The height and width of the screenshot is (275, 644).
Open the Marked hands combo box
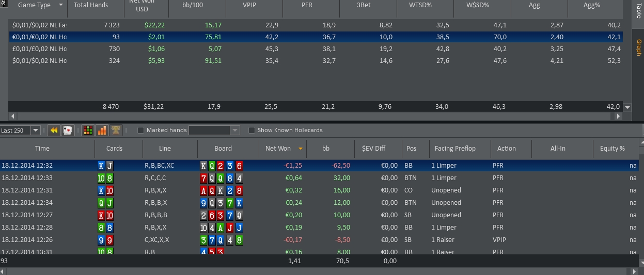[235, 131]
